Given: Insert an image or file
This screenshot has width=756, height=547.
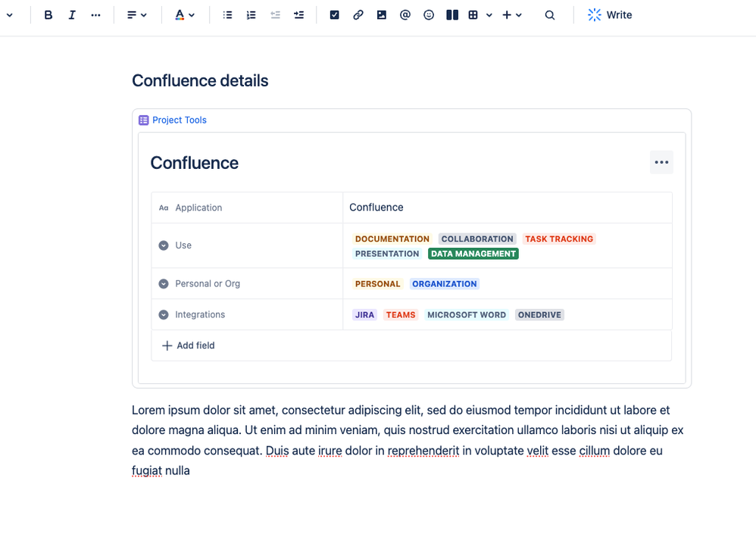Looking at the screenshot, I should click(381, 15).
